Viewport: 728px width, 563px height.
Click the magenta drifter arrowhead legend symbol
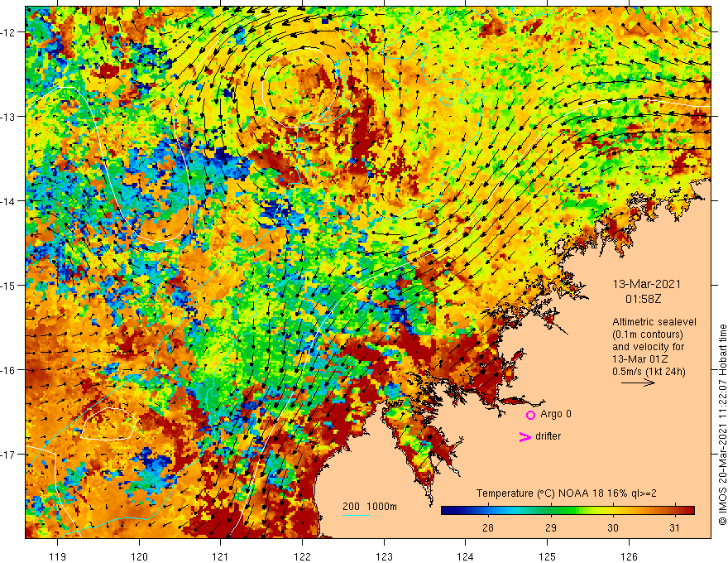click(524, 436)
